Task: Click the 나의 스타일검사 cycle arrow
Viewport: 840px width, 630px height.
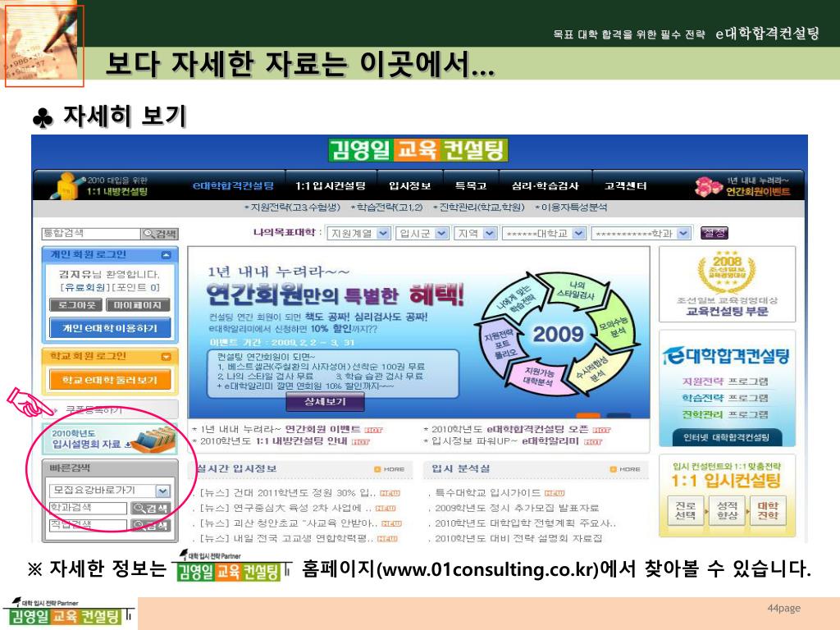Action: coord(576,290)
